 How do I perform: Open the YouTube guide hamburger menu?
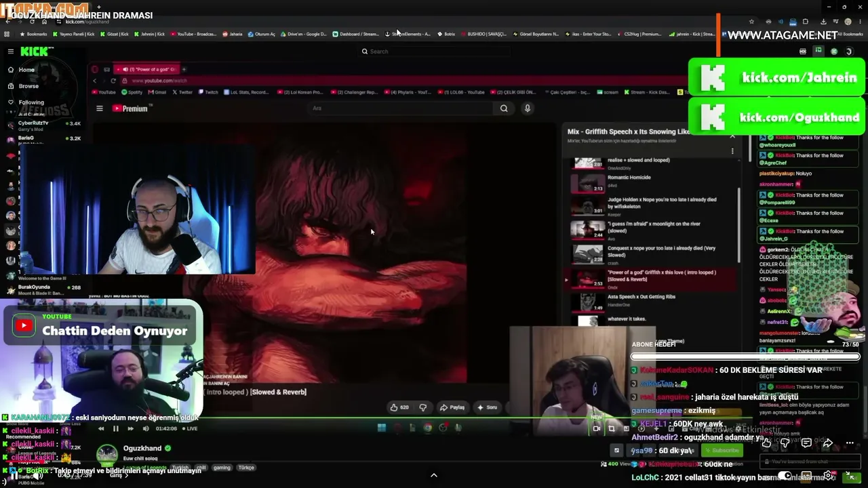(100, 108)
